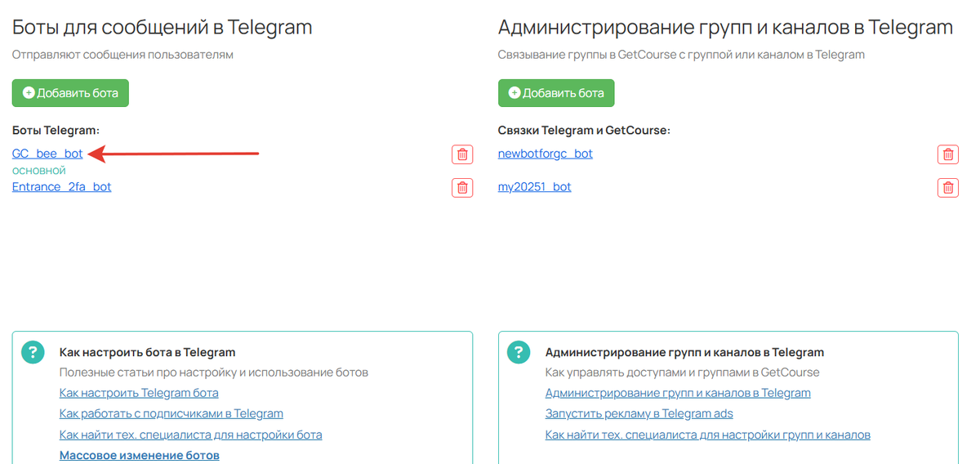Click 'Связки Telegram и GetCourse:' heading

[x=584, y=130]
